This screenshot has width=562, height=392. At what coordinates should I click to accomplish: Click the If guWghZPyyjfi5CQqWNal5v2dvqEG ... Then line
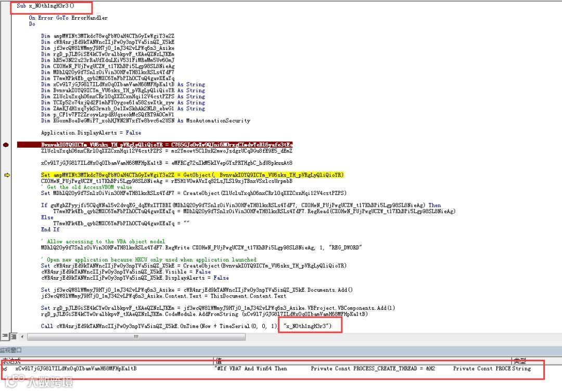(241, 205)
